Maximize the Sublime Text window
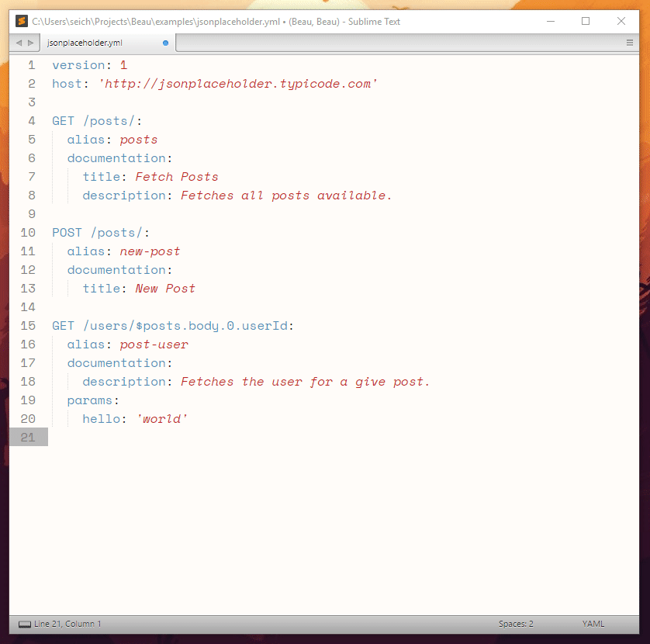Screen dimensions: 650x644 [586, 22]
